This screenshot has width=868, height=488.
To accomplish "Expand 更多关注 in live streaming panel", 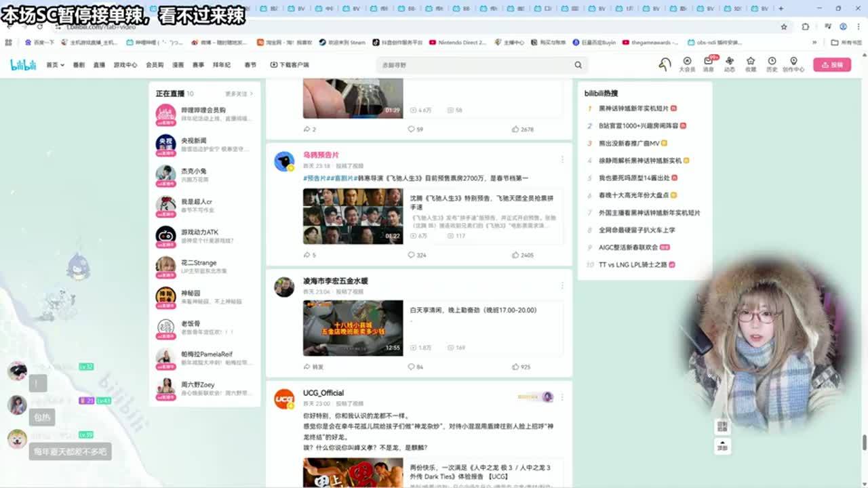I will (x=239, y=94).
